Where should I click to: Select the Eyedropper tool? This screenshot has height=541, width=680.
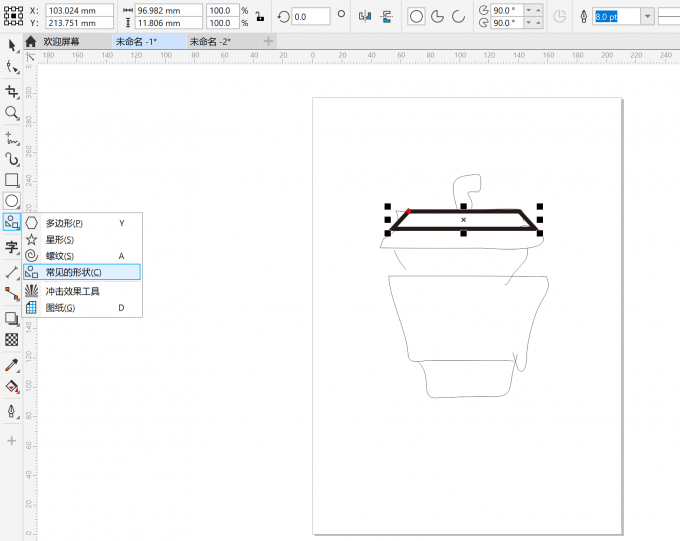pyautogui.click(x=12, y=365)
